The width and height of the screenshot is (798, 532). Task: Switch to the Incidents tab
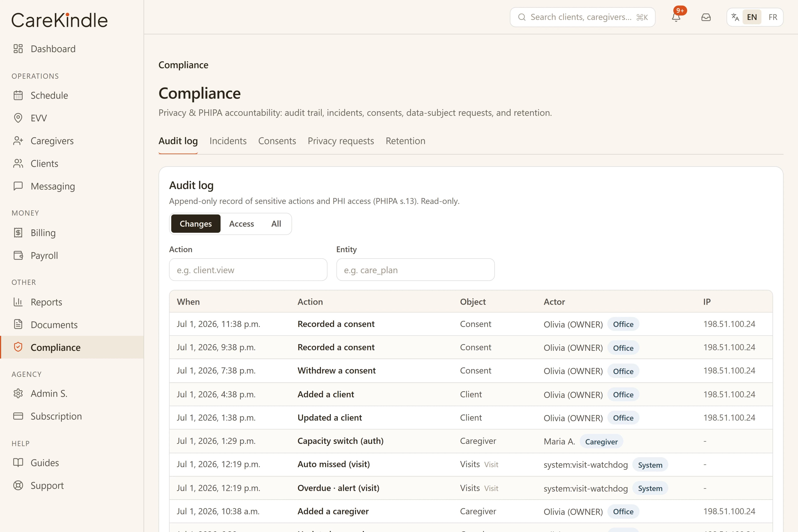tap(228, 141)
